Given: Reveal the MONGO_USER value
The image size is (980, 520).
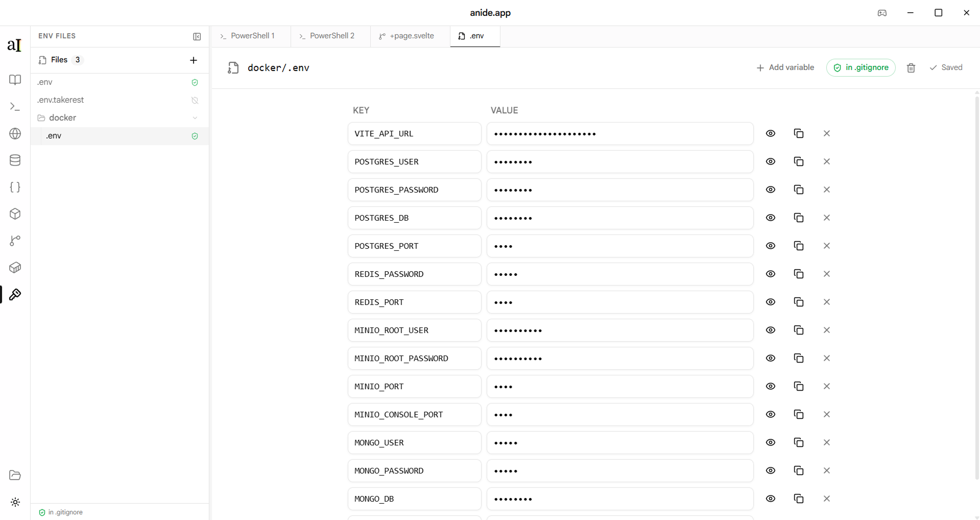Looking at the screenshot, I should [x=771, y=442].
